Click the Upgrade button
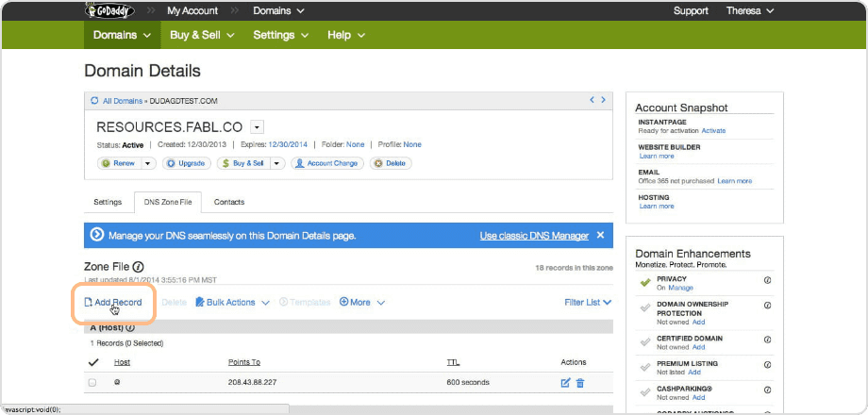The width and height of the screenshot is (868, 415). pos(187,163)
